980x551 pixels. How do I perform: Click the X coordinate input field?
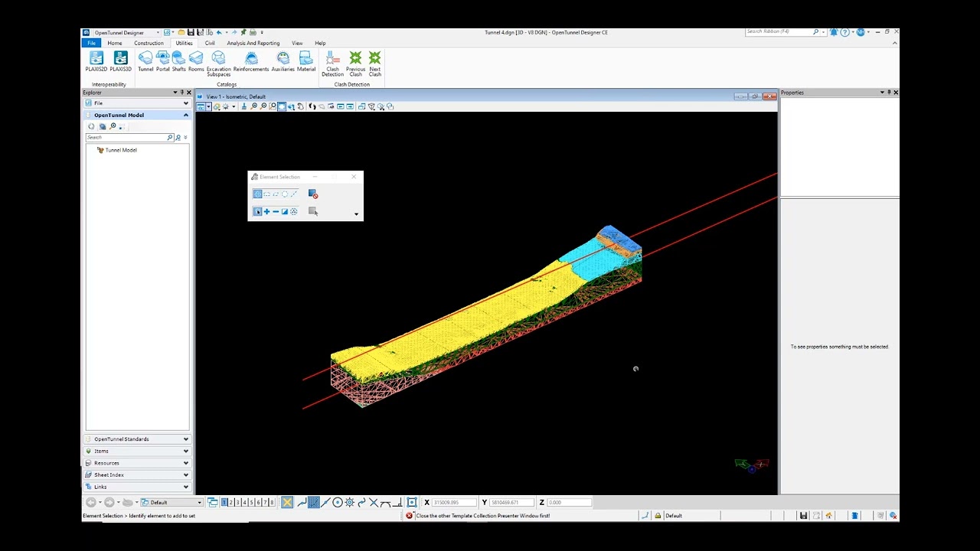pyautogui.click(x=455, y=502)
